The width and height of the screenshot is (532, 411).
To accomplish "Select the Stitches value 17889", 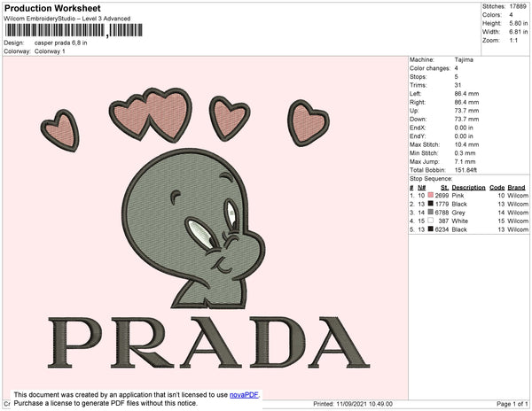I will [x=518, y=6].
